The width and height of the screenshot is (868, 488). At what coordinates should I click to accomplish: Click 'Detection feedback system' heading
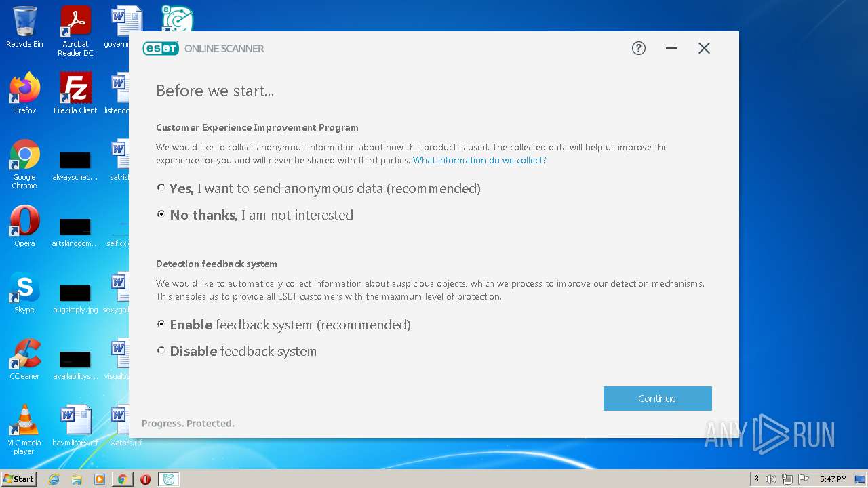pos(216,264)
